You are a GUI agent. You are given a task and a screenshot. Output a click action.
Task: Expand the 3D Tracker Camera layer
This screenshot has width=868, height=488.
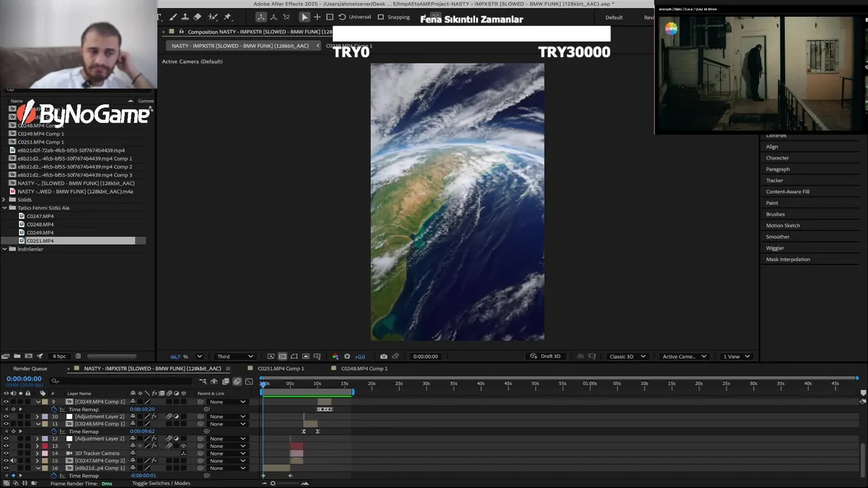point(37,453)
